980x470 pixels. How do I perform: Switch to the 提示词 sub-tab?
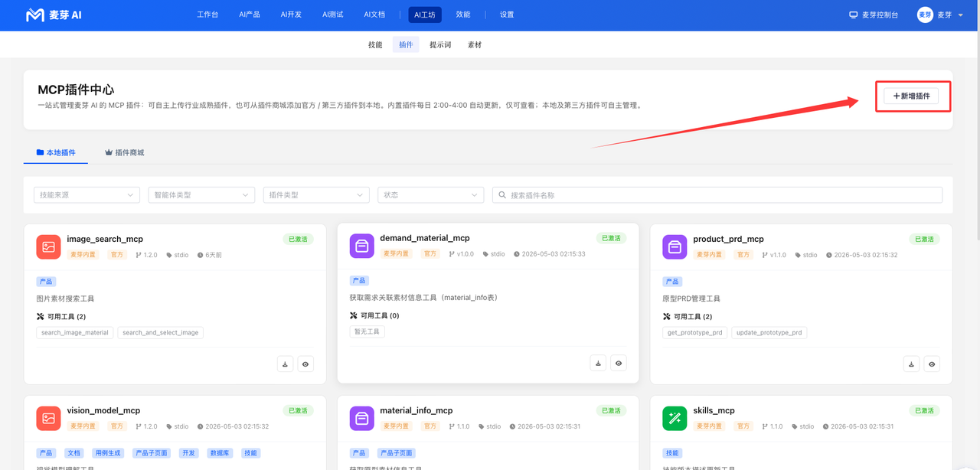tap(440, 44)
